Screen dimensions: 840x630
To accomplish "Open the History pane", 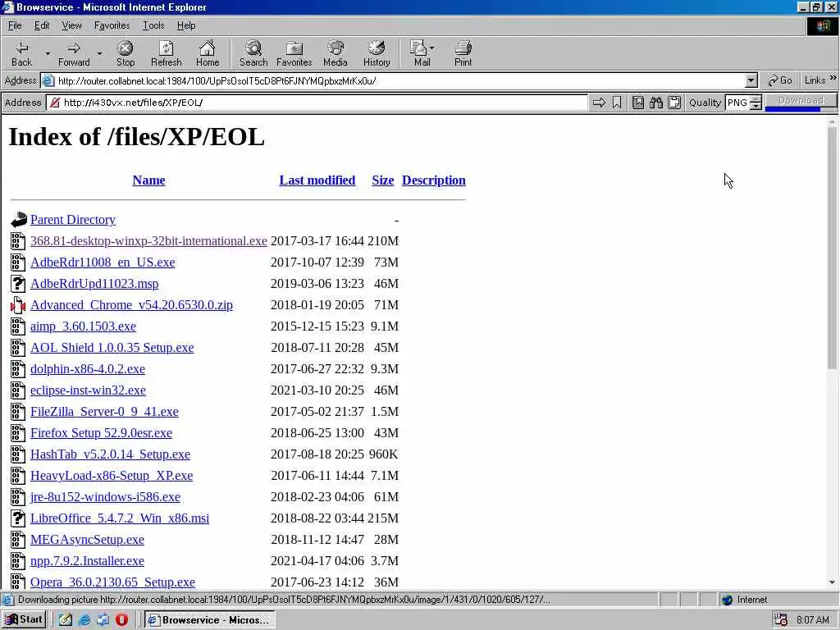I will pyautogui.click(x=377, y=54).
